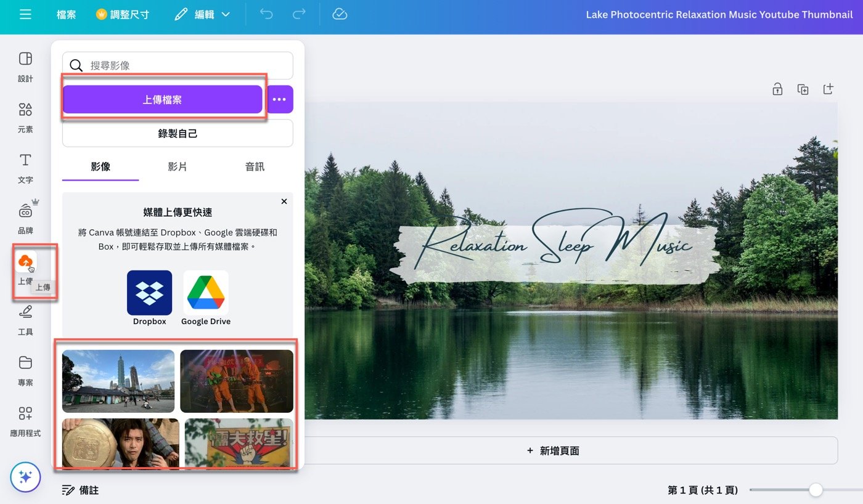Expand the 編輯 mode dropdown

click(202, 14)
